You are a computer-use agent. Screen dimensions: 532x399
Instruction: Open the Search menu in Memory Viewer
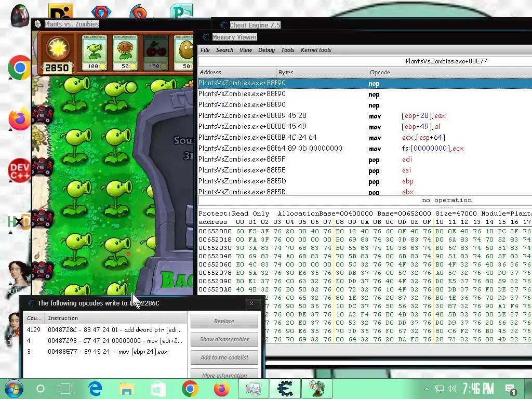click(x=224, y=50)
